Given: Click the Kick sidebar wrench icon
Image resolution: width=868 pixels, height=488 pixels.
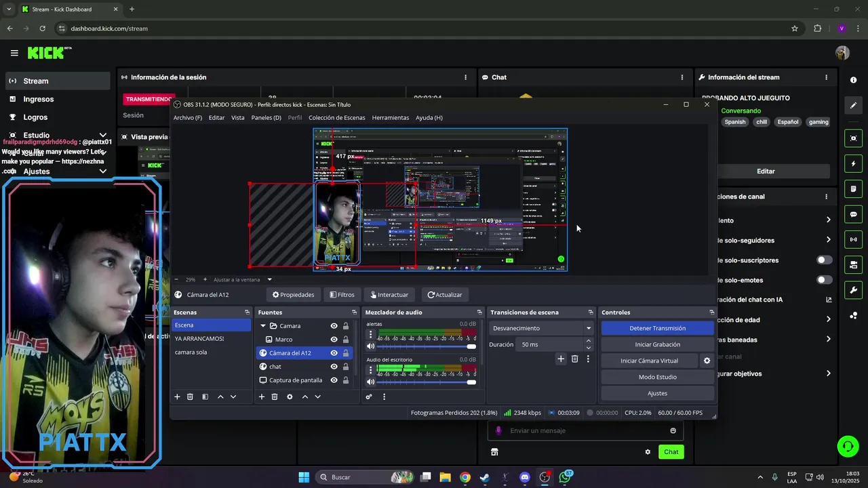Looking at the screenshot, I should point(853,290).
